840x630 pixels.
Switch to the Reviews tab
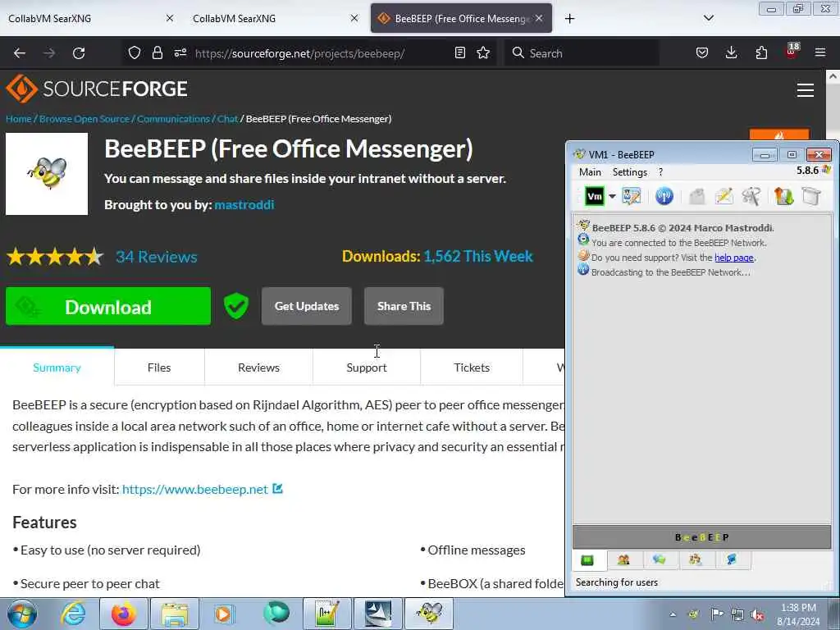(258, 367)
